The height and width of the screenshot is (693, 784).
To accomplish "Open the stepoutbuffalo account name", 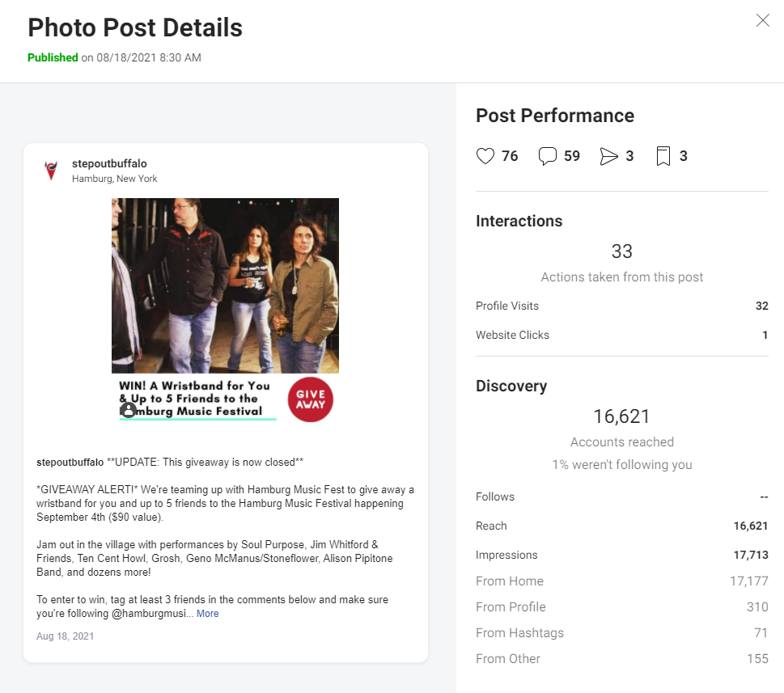I will tap(109, 164).
